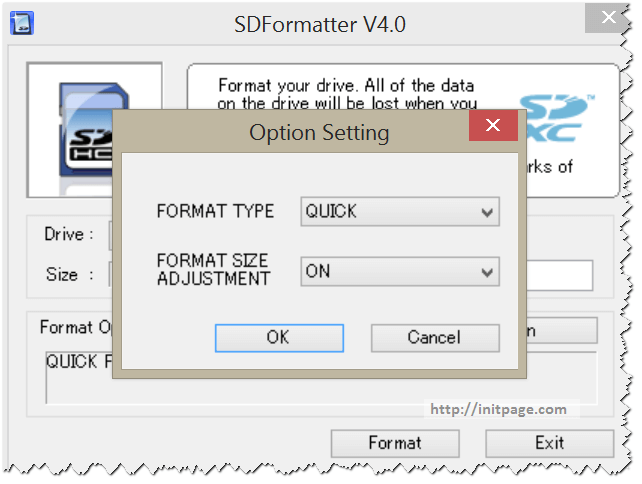The width and height of the screenshot is (642, 484).
Task: Click the Exit button in SDFormatter window
Action: [549, 443]
